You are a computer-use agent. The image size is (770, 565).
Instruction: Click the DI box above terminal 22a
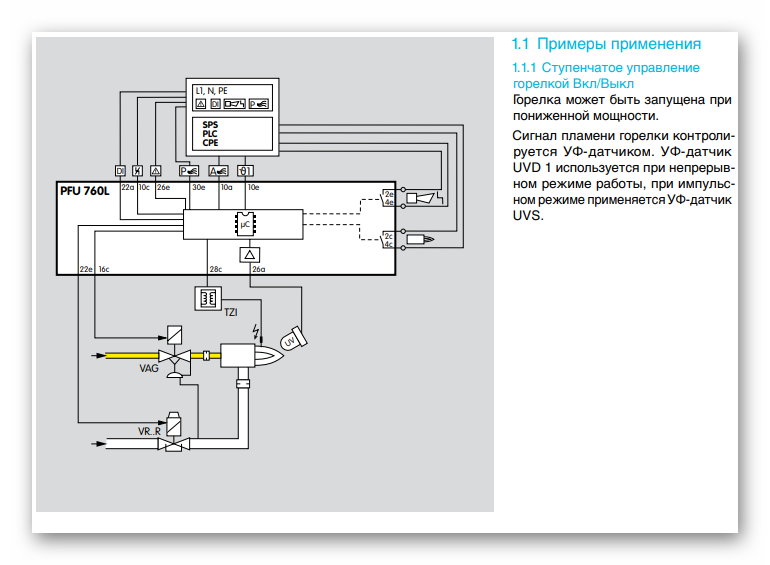[119, 170]
